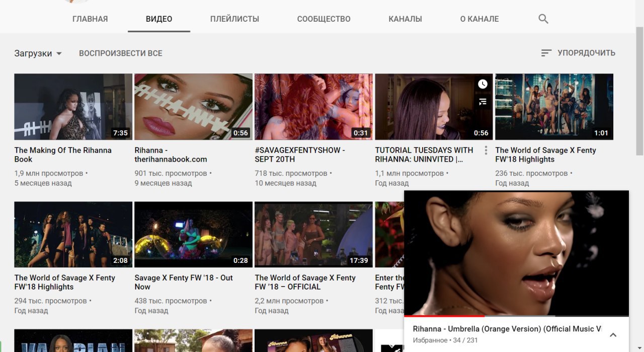Click the #SAVAGEXFENTYSHOW thumbnail with 0:31 duration
644x352 pixels.
coord(314,107)
